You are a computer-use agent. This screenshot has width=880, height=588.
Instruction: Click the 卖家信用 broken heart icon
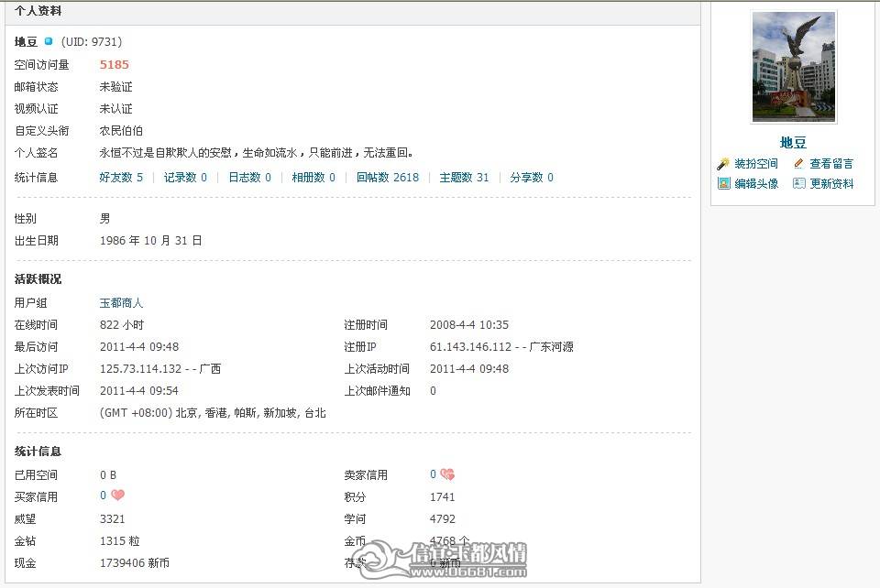(x=447, y=474)
